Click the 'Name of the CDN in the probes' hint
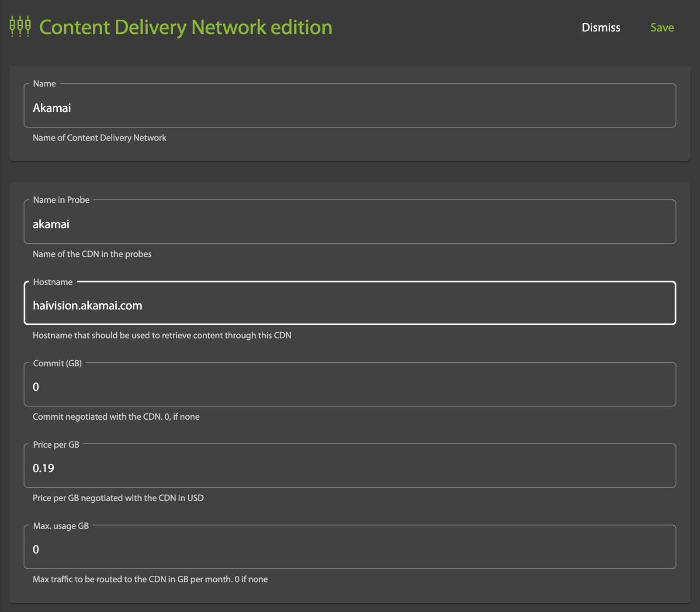 [x=92, y=254]
